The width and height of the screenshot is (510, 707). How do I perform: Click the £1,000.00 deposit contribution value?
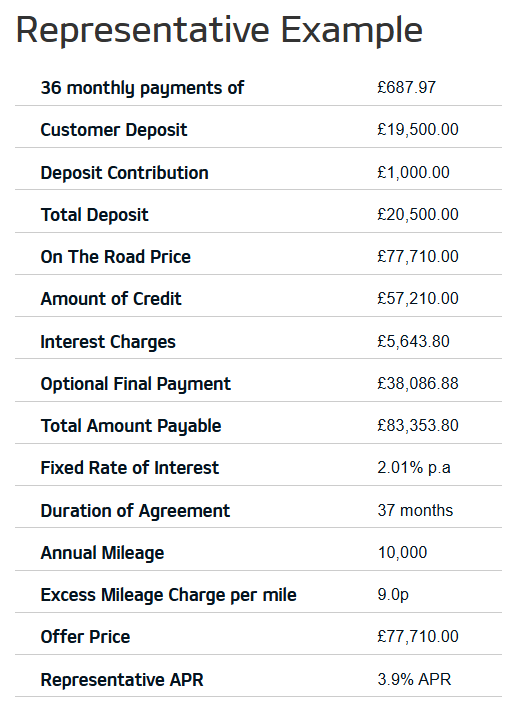(x=414, y=173)
